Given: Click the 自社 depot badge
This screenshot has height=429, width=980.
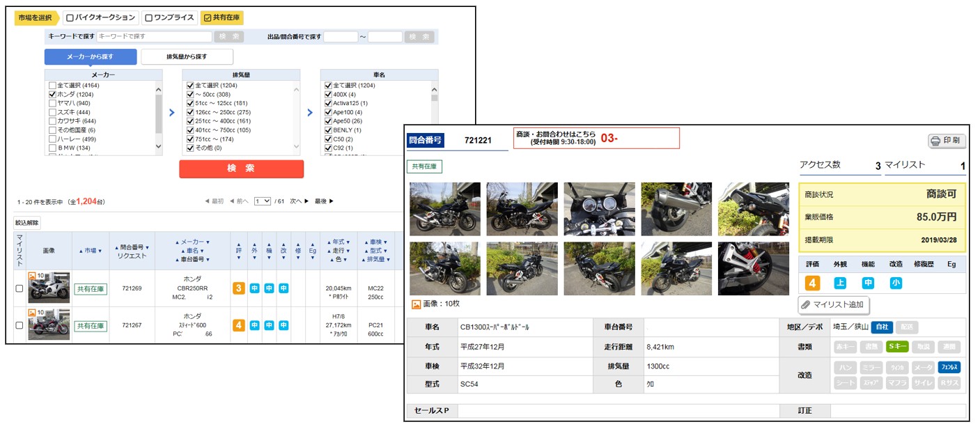Looking at the screenshot, I should [x=882, y=327].
